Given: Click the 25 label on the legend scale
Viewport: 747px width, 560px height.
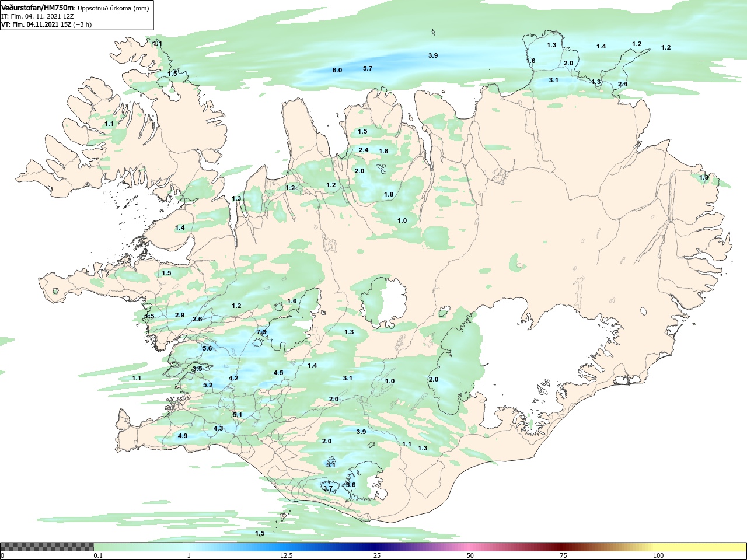Looking at the screenshot, I should coord(378,555).
